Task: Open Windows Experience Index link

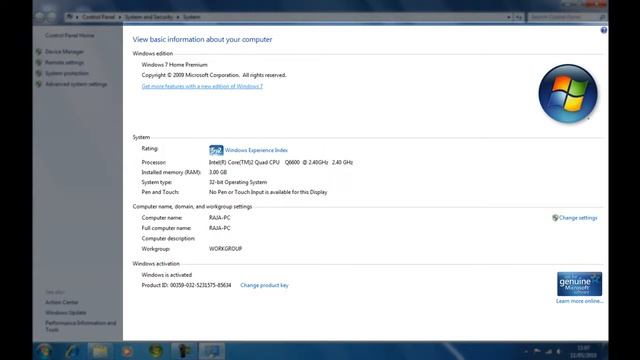Action: [x=256, y=150]
